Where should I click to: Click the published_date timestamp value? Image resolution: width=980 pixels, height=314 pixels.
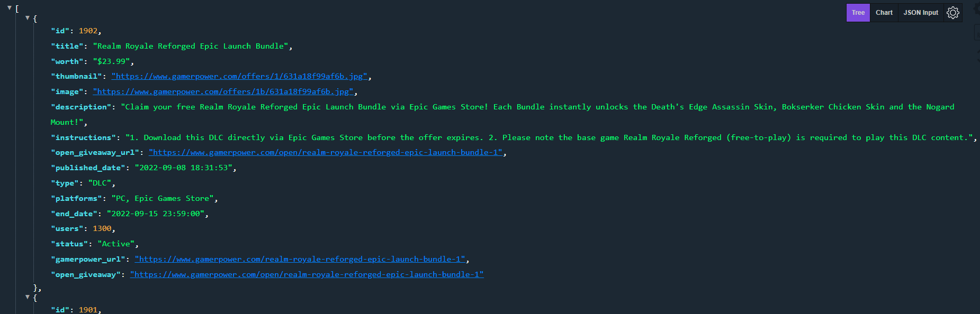(185, 168)
